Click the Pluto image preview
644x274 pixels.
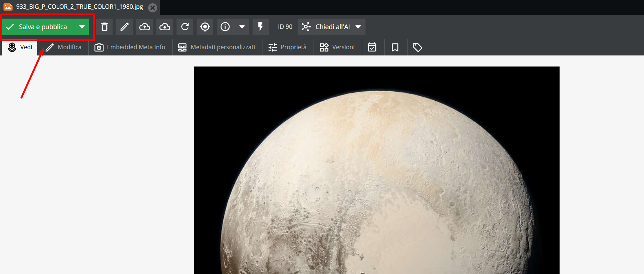point(377,170)
